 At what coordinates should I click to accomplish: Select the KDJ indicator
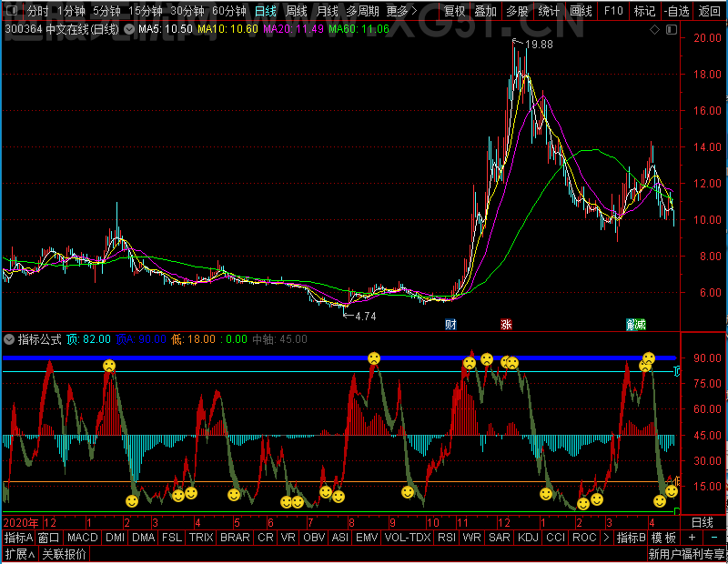[x=529, y=538]
